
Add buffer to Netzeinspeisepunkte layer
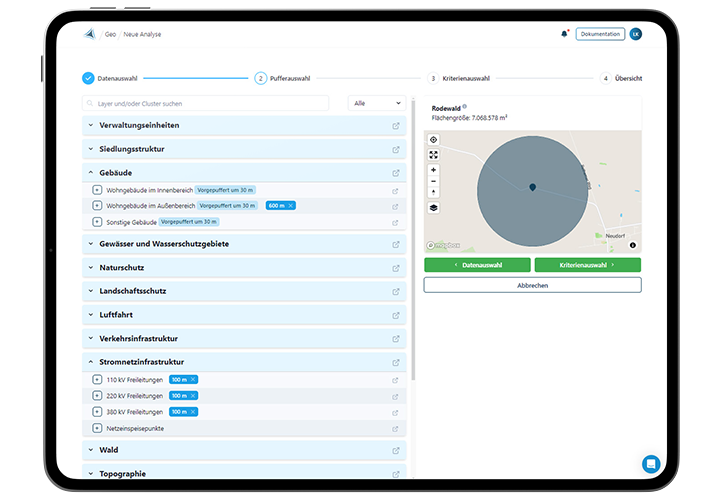[x=97, y=428]
